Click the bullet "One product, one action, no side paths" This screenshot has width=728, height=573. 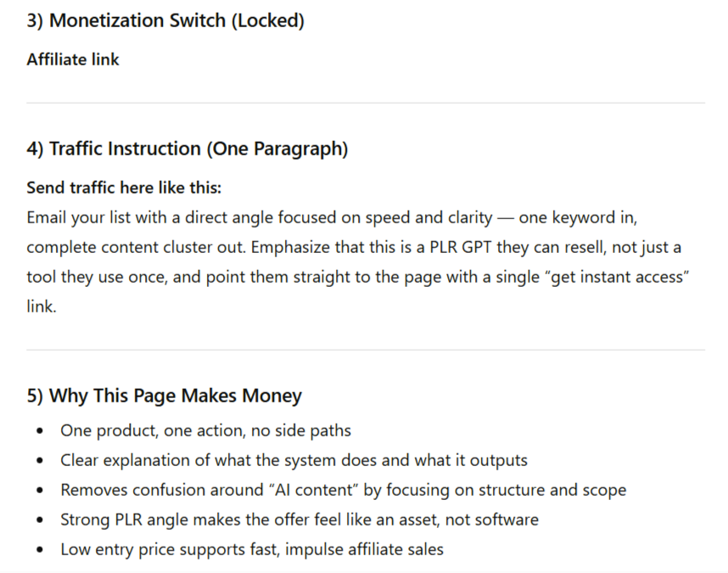pyautogui.click(x=205, y=430)
